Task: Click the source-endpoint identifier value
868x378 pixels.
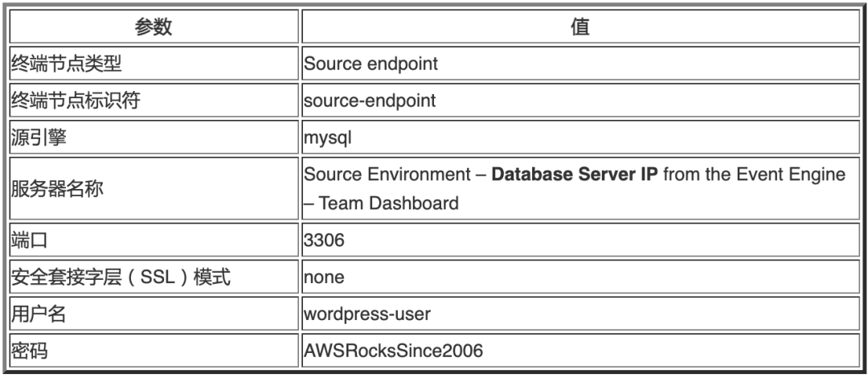Action: click(x=369, y=101)
